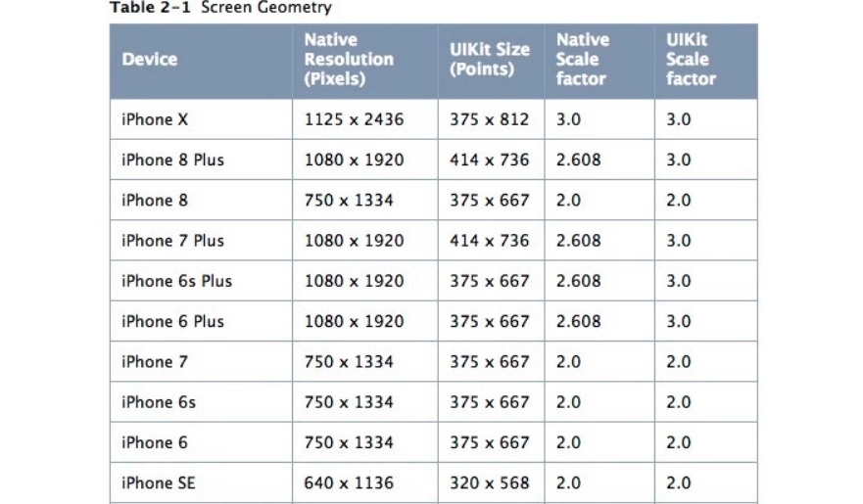
Task: Click the "Device" column header
Action: tap(150, 60)
